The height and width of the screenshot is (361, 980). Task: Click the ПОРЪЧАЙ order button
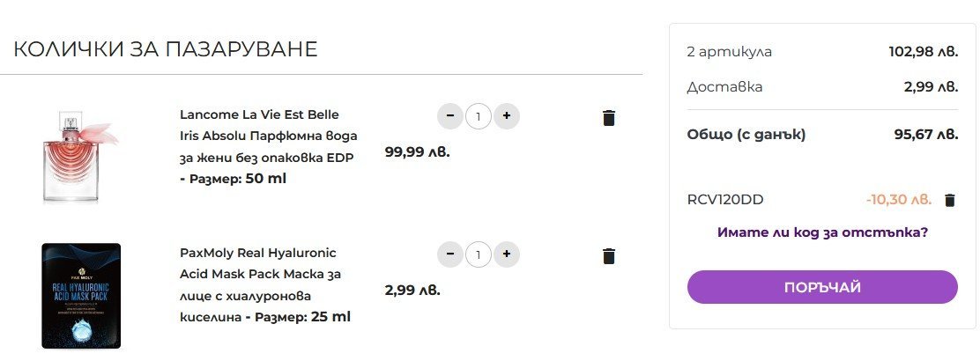point(822,287)
